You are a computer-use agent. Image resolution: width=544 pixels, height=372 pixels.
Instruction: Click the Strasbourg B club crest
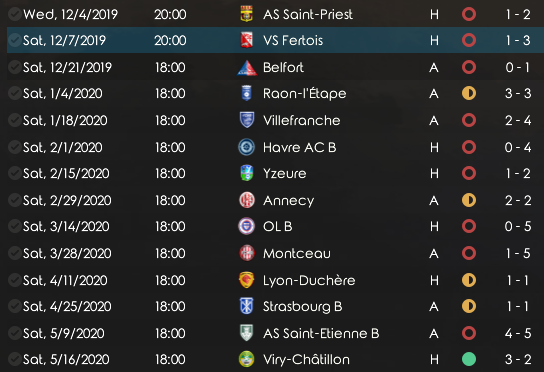click(x=247, y=306)
